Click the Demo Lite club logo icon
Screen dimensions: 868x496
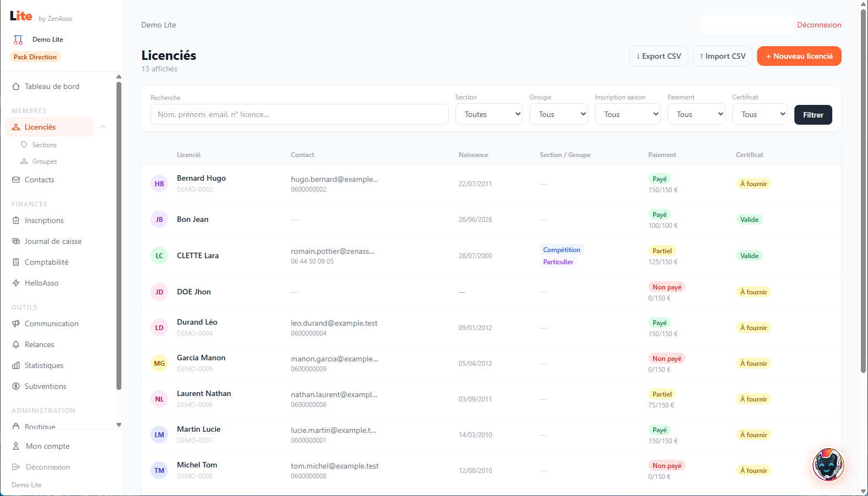coord(18,40)
